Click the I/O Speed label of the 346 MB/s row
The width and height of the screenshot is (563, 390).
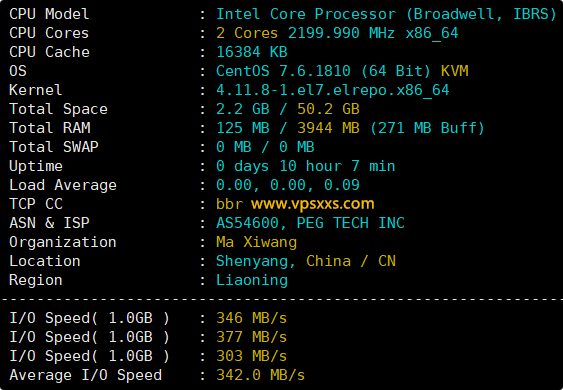(x=89, y=319)
